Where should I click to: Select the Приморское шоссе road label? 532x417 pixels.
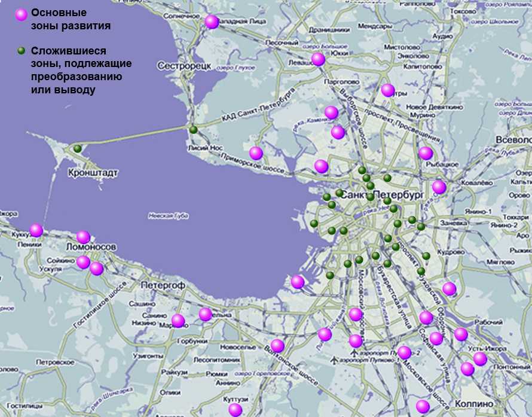(253, 164)
